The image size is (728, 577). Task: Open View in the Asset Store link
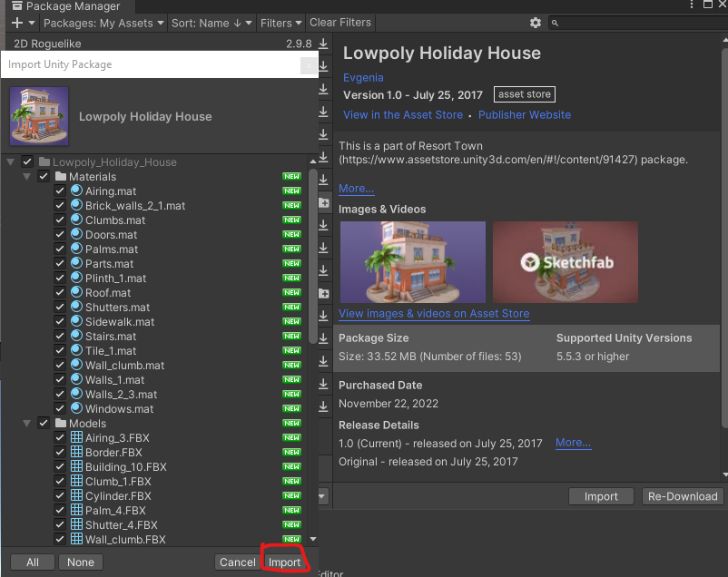pyautogui.click(x=403, y=114)
